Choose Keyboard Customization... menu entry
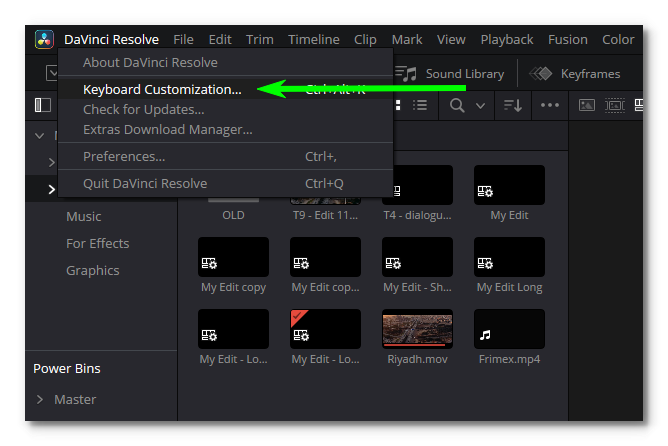 [225, 89]
